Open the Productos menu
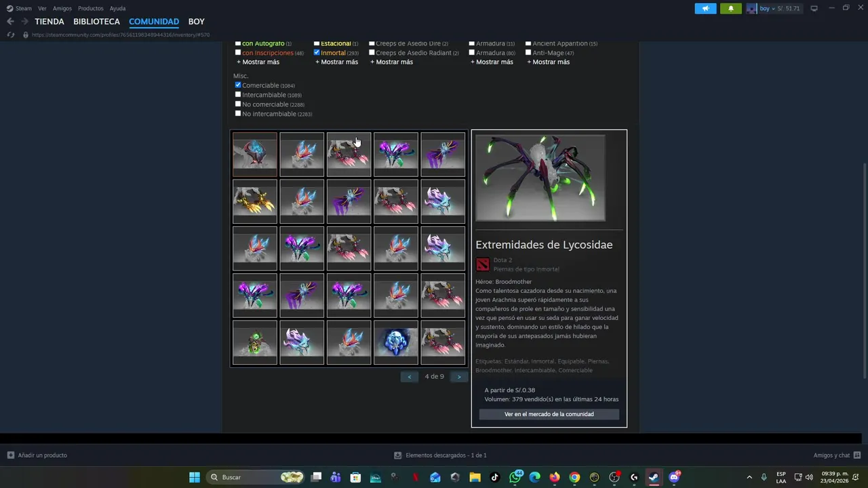 click(x=90, y=8)
